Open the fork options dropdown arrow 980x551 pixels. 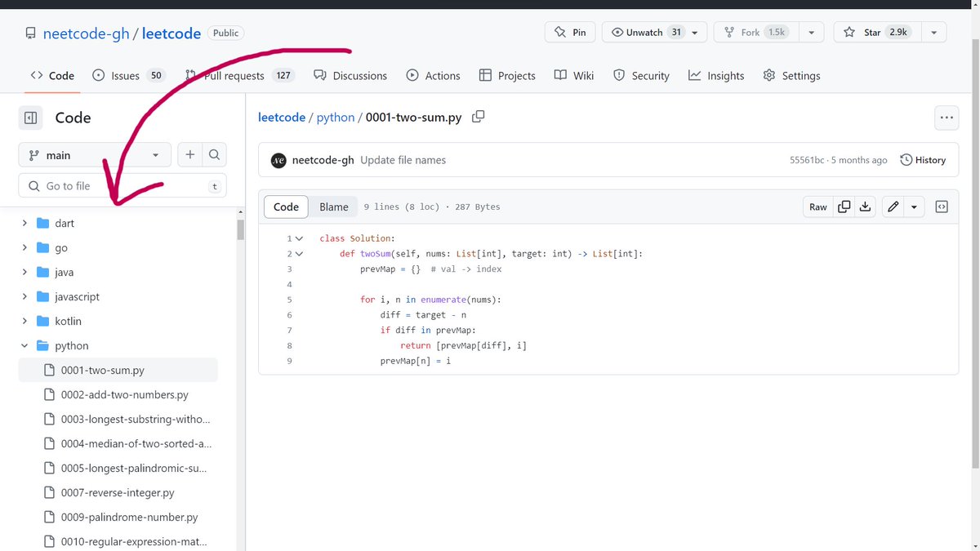(811, 33)
